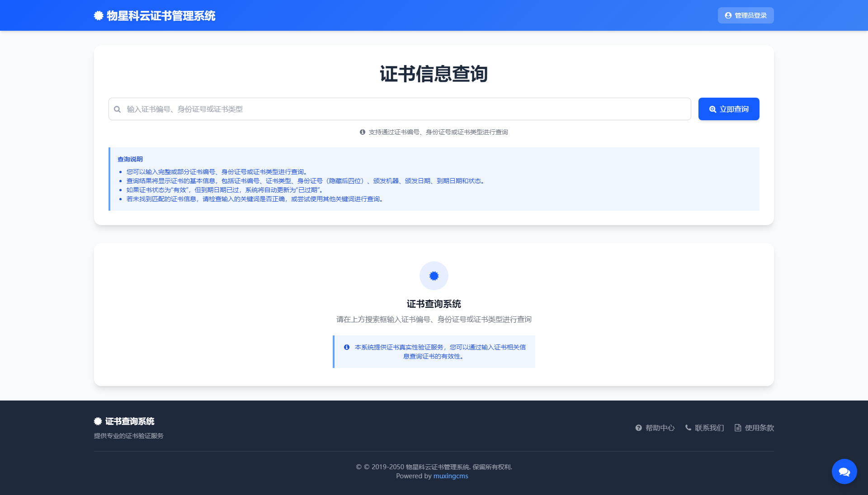
Task: Click the info icon in 本系统提供 notice
Action: point(347,347)
